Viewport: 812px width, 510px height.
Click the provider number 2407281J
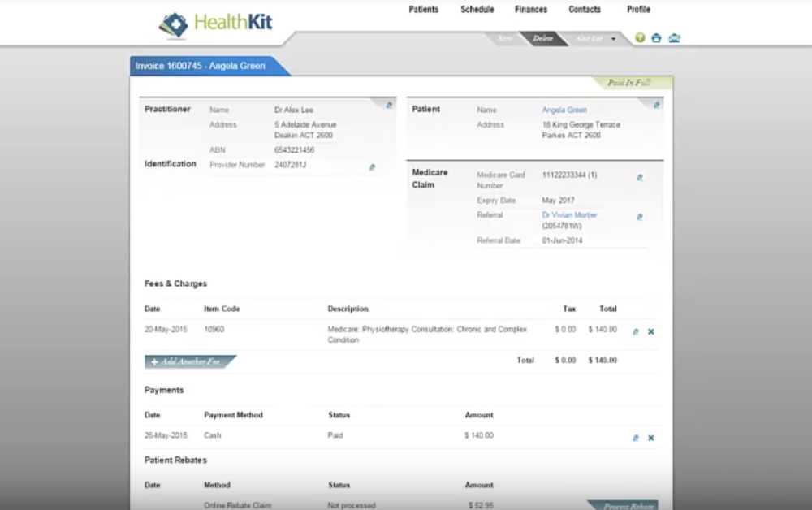290,165
